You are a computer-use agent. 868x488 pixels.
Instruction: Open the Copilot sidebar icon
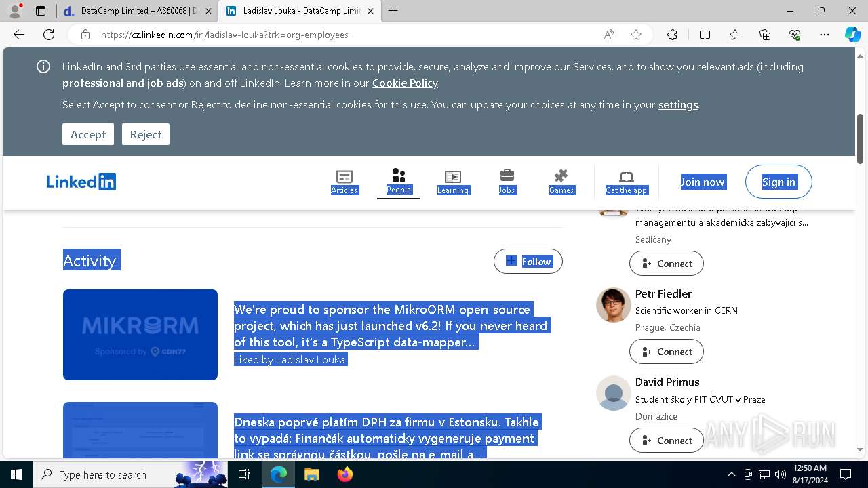coord(852,35)
